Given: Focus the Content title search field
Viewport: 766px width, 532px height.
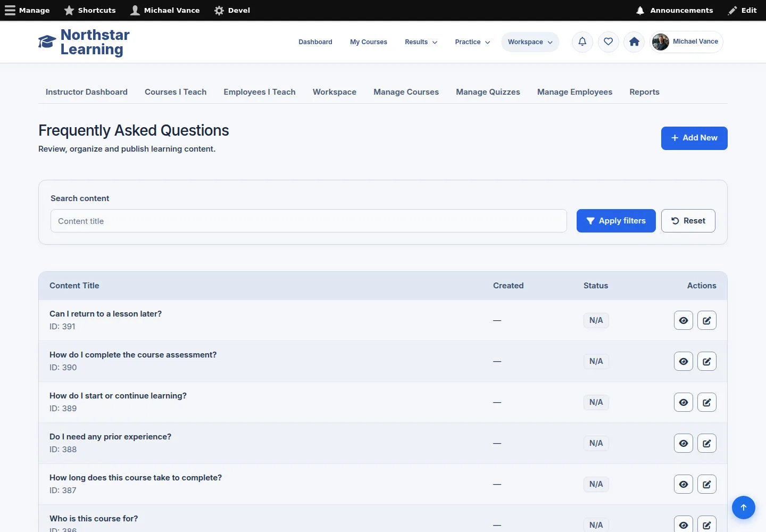Looking at the screenshot, I should coord(309,221).
